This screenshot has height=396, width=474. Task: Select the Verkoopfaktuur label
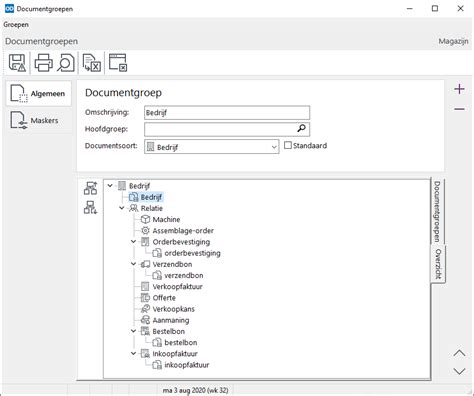(x=177, y=287)
